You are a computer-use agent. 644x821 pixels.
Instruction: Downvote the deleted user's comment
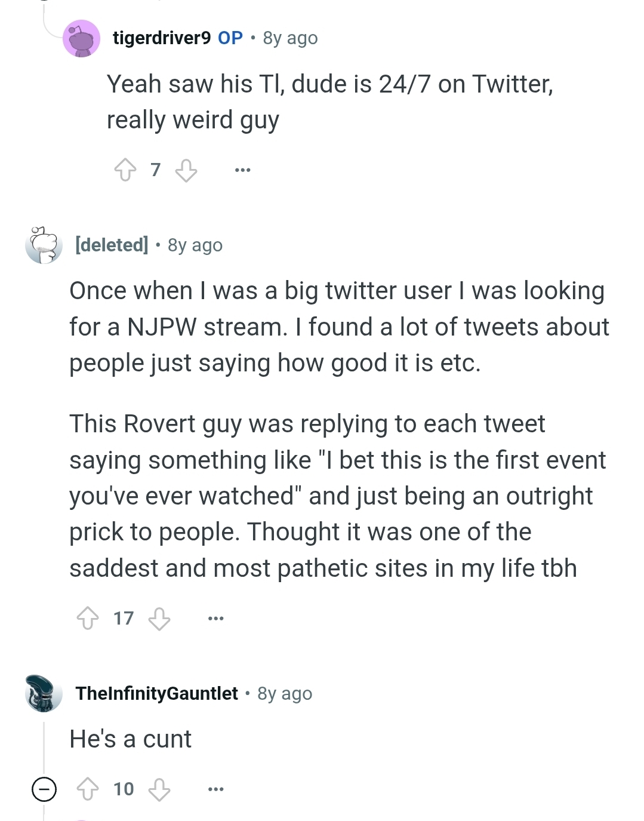pos(159,618)
